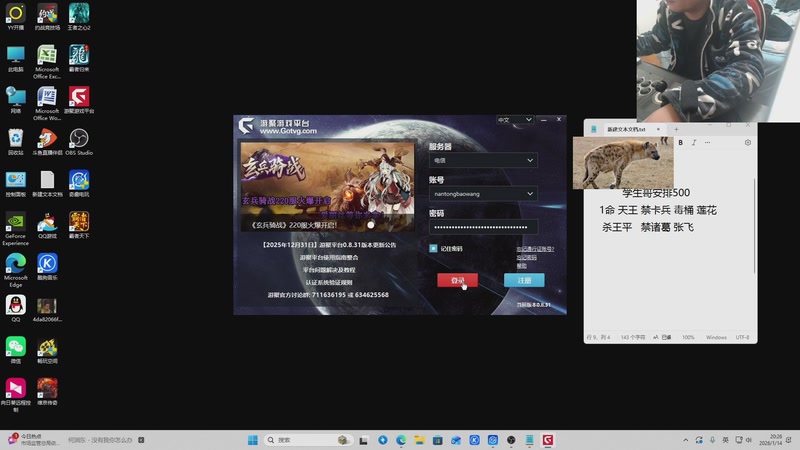The width and height of the screenshot is (800, 450).
Task: Open the Windows Start menu
Action: pos(253,440)
